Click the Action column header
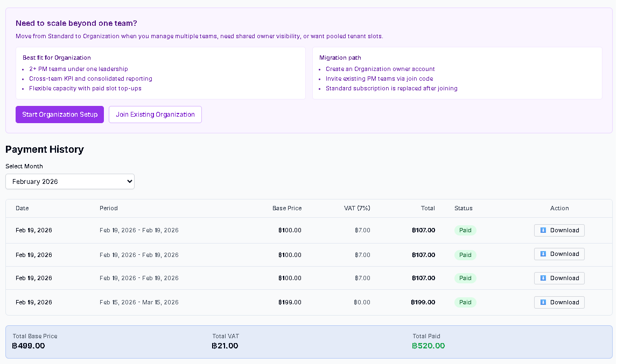The height and width of the screenshot is (364, 624). point(559,208)
